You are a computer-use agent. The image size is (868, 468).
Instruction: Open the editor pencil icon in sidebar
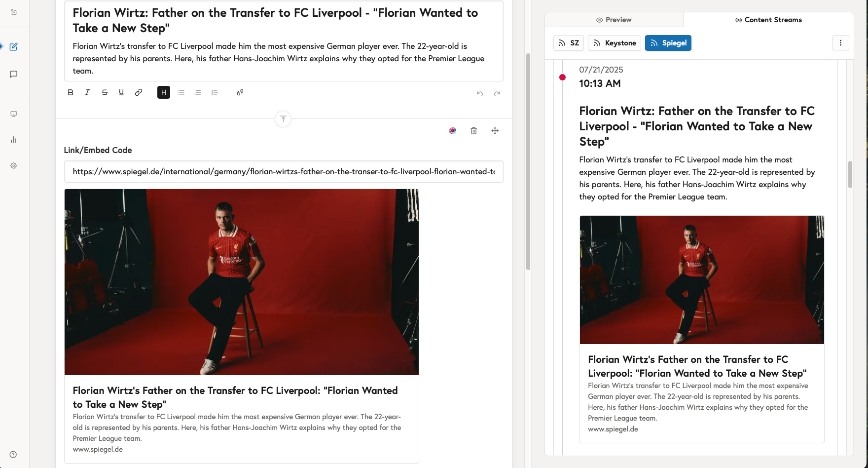pos(14,47)
